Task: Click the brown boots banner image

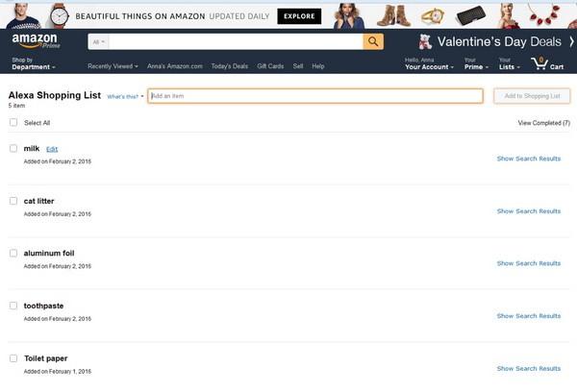Action: (x=393, y=15)
